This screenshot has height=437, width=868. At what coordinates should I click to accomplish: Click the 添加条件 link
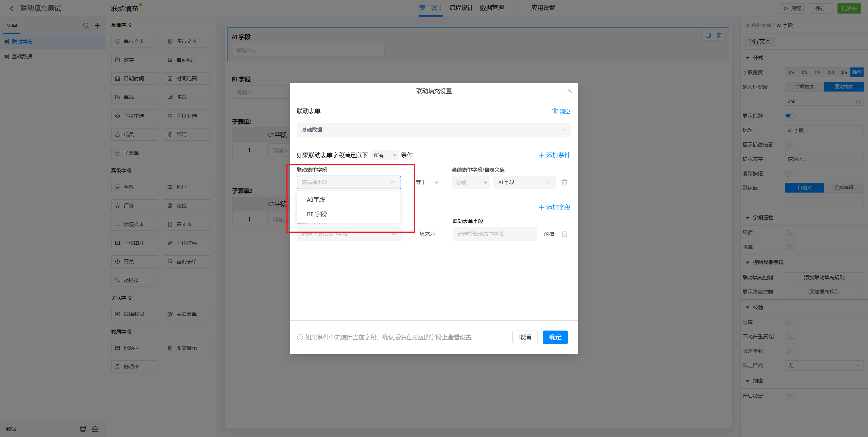click(x=554, y=155)
